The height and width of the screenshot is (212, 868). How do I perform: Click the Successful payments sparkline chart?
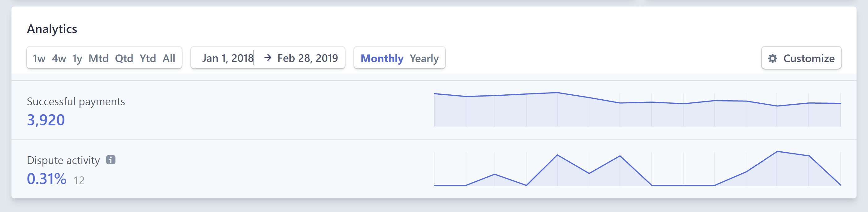pos(637,109)
